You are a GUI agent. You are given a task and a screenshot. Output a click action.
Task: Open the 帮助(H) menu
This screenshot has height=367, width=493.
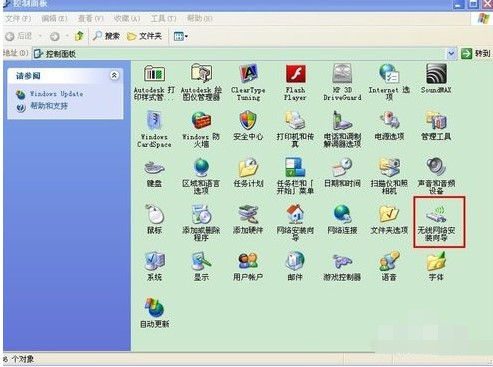tap(199, 18)
